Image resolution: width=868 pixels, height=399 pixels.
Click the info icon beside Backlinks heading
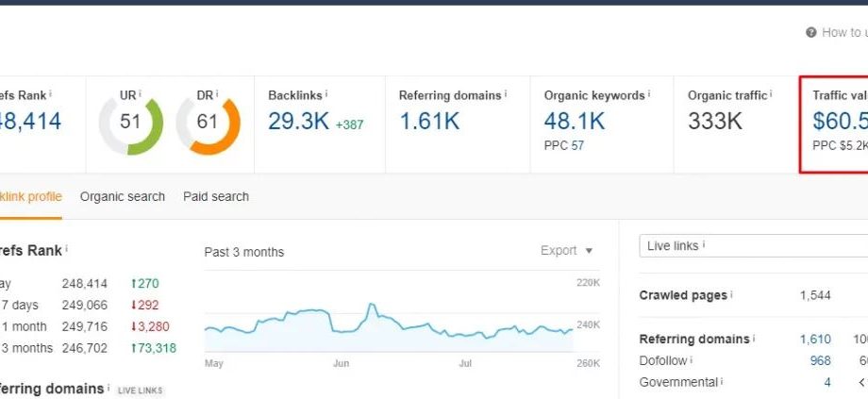pyautogui.click(x=326, y=94)
